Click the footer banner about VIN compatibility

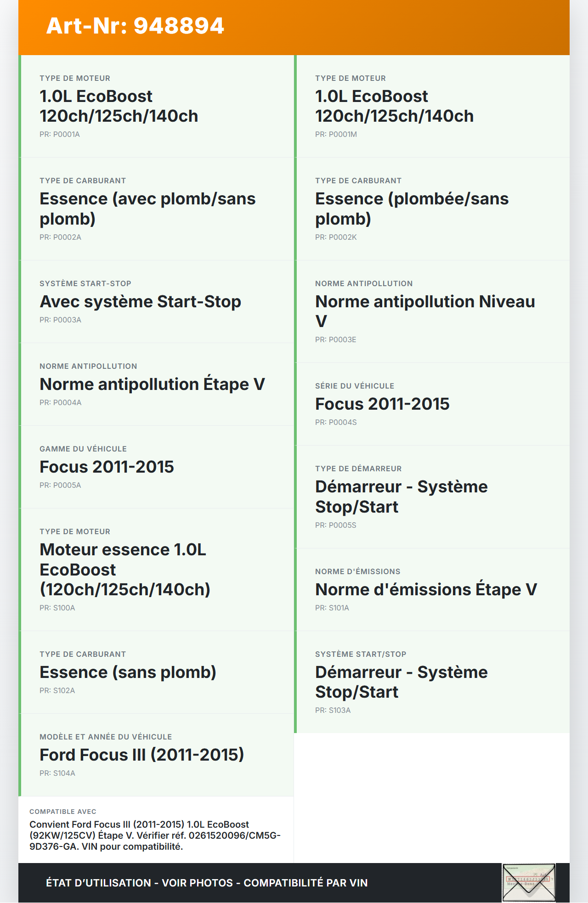pos(207,883)
